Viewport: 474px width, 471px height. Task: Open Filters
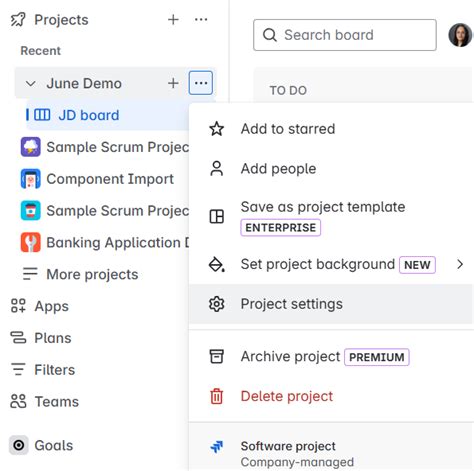(55, 370)
